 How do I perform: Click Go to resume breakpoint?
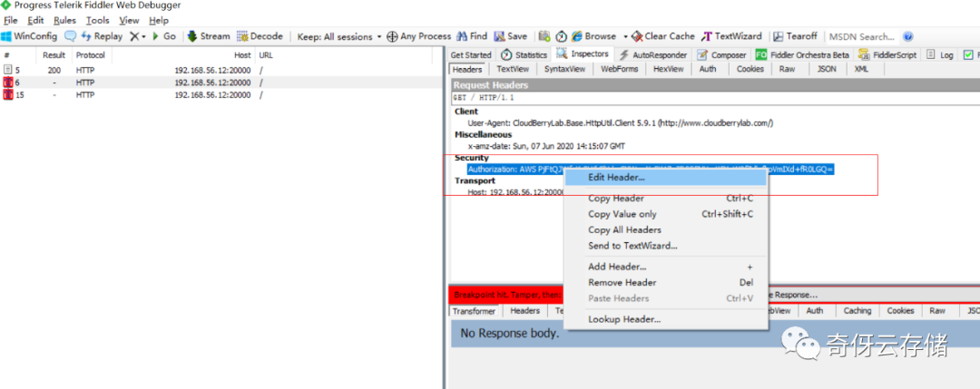pos(164,36)
